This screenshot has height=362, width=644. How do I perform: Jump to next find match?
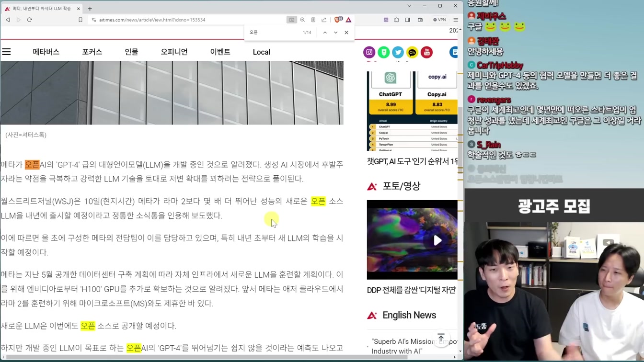pos(335,33)
